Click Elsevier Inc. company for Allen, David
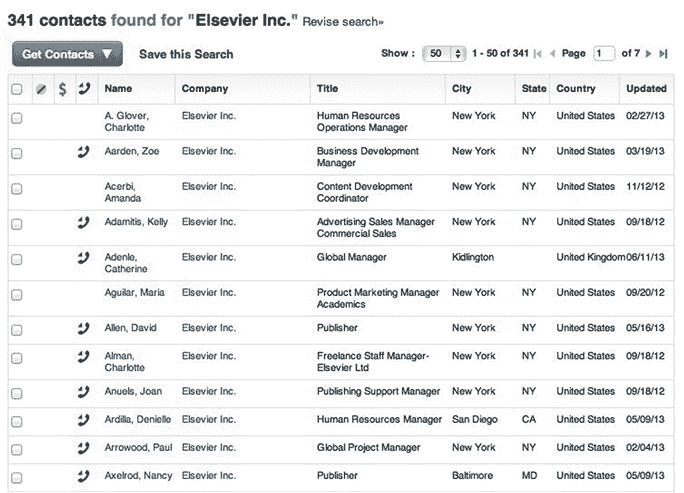This screenshot has width=684, height=493. [209, 328]
